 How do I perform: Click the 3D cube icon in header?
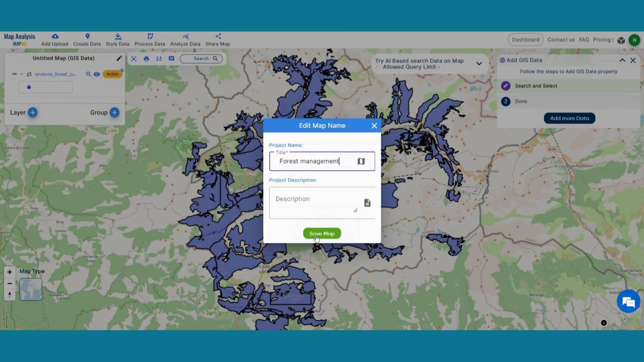621,40
